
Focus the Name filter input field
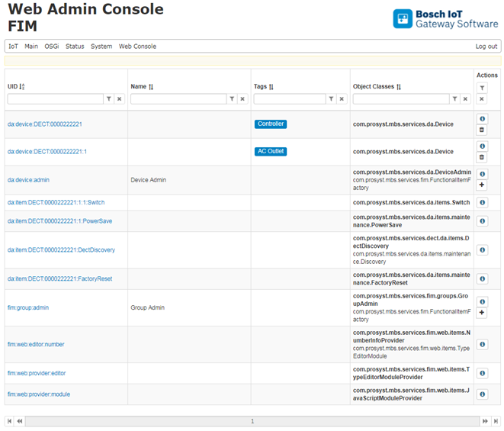click(x=178, y=99)
